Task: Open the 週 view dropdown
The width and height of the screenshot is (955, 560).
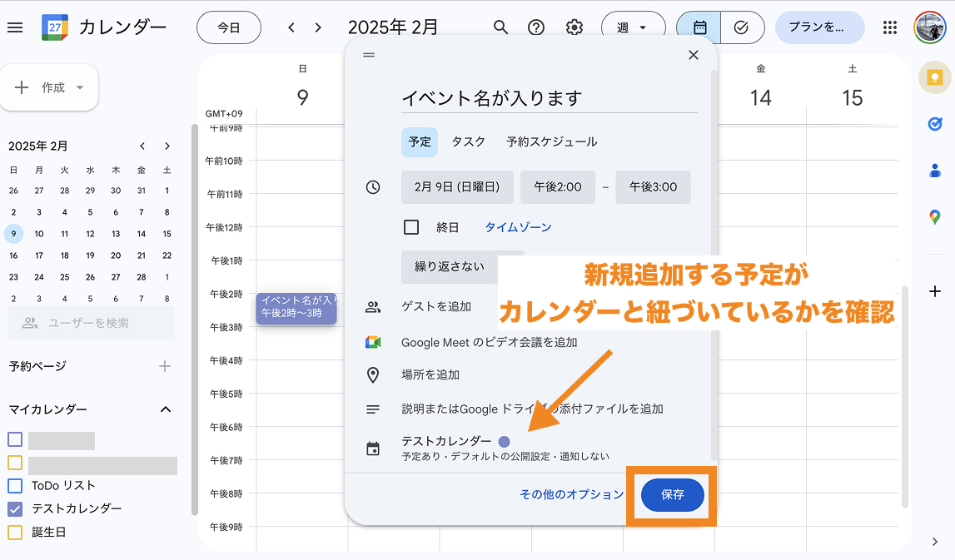Action: [x=633, y=27]
